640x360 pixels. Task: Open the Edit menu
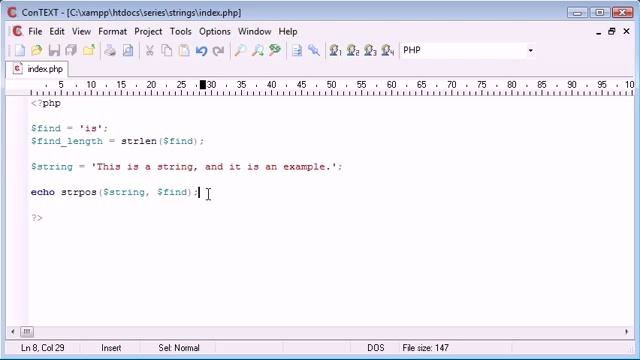[x=57, y=31]
